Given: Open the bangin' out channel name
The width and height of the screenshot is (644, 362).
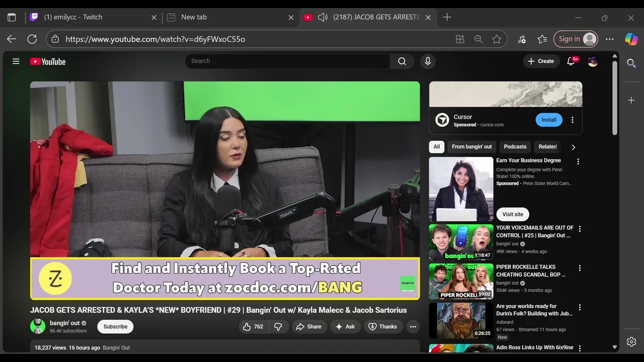Looking at the screenshot, I should coord(64,323).
